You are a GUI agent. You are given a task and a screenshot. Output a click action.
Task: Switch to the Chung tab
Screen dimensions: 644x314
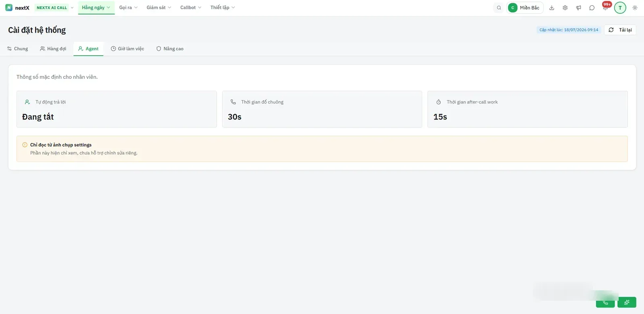point(18,49)
